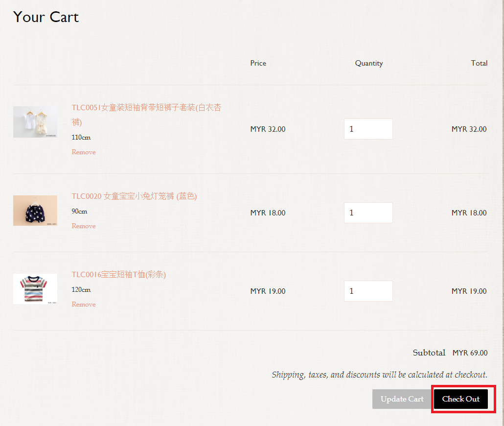504x426 pixels.
Task: Select the MYR 19.00 price for TLC0016
Action: coord(268,291)
